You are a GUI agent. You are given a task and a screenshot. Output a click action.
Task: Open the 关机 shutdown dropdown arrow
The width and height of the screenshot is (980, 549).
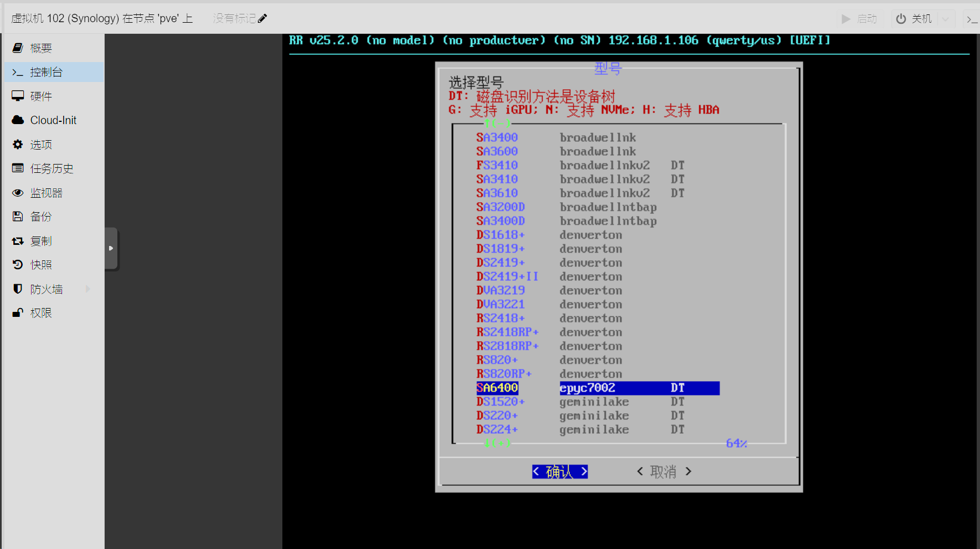(x=946, y=19)
